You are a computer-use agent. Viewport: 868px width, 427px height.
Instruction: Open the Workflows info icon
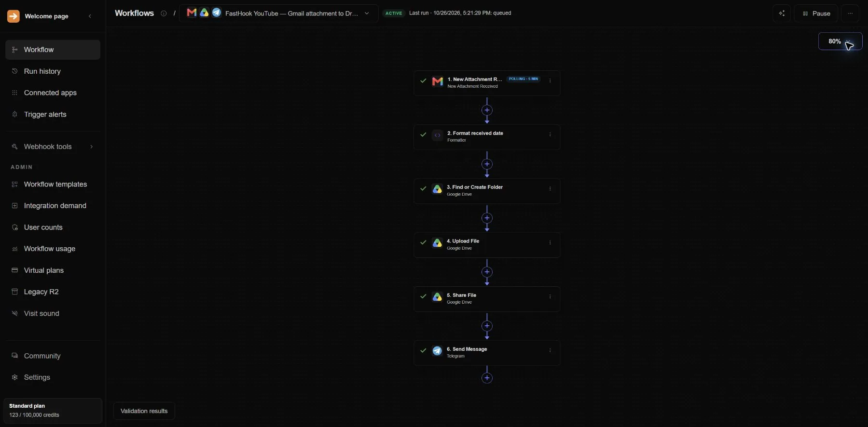click(x=164, y=13)
